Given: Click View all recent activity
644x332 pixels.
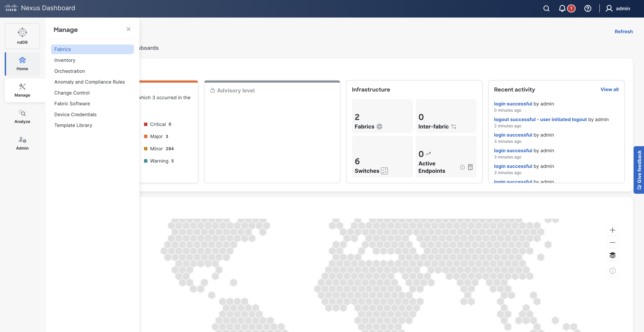Looking at the screenshot, I should coord(609,89).
